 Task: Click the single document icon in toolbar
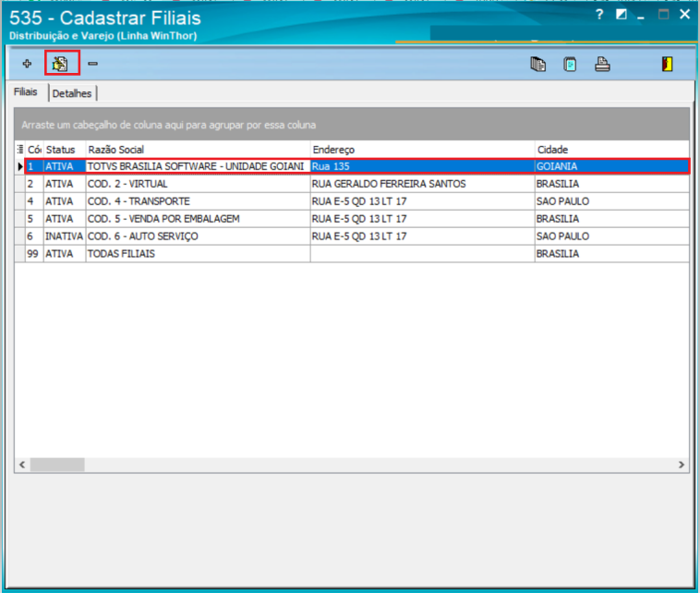pos(570,65)
